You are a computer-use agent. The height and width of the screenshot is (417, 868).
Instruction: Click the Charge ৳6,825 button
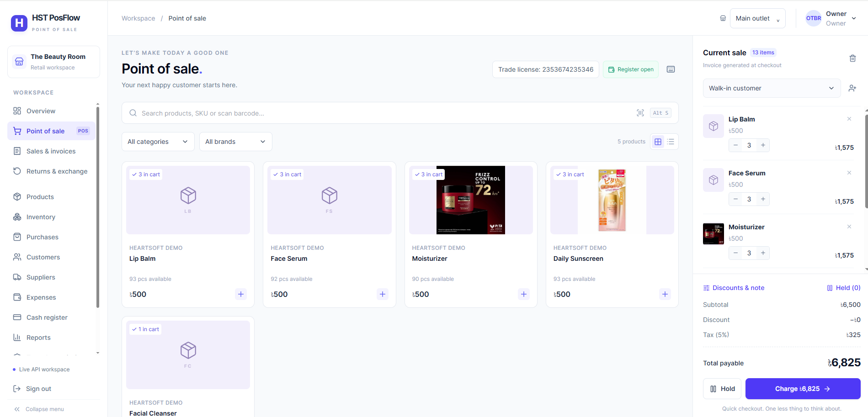(x=803, y=389)
